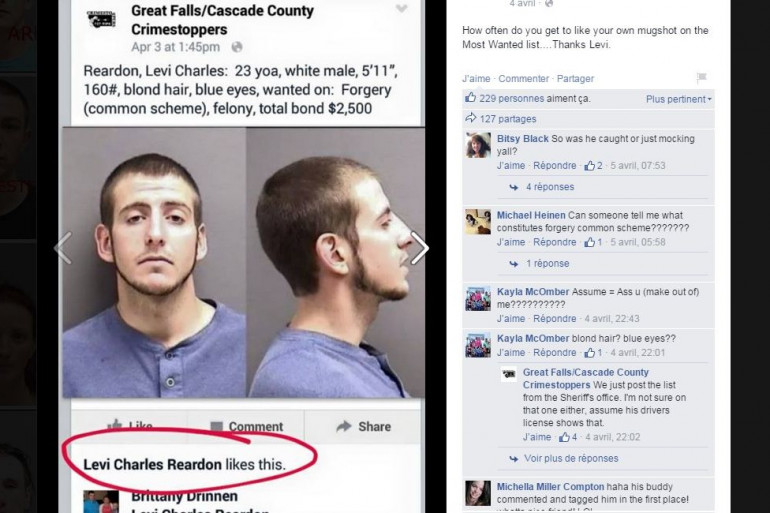
Task: Click J'aime under the post text
Action: click(x=476, y=79)
